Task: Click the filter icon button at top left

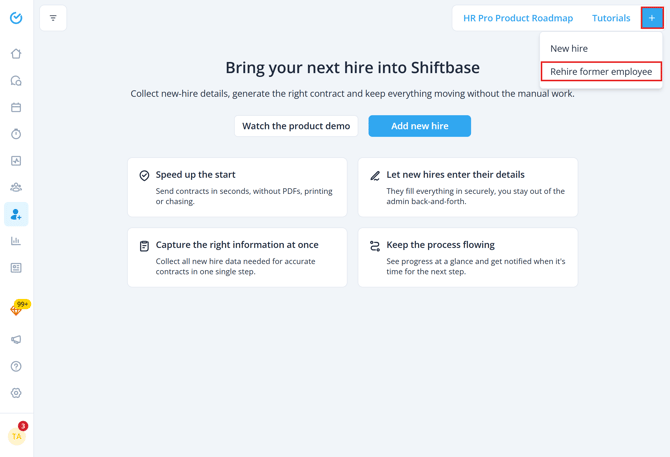Action: coord(53,18)
